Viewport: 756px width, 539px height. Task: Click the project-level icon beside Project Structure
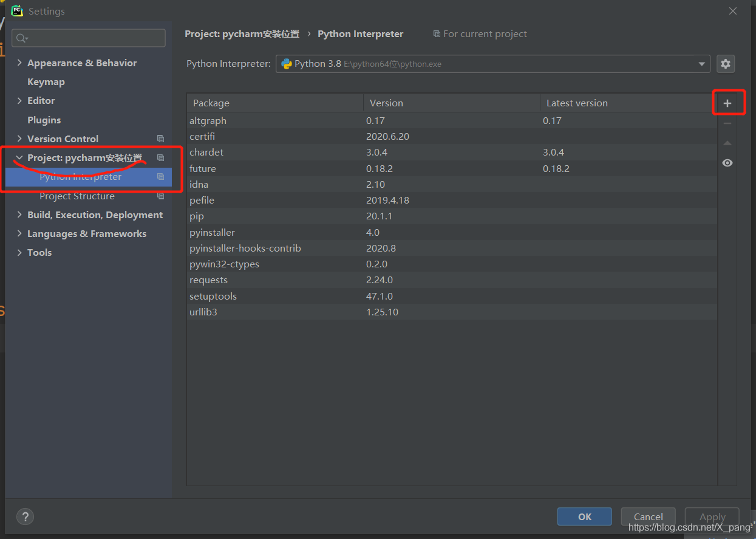pyautogui.click(x=160, y=196)
